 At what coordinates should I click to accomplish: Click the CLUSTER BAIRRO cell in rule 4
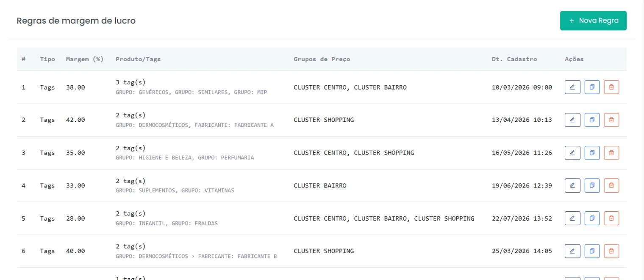click(x=320, y=185)
